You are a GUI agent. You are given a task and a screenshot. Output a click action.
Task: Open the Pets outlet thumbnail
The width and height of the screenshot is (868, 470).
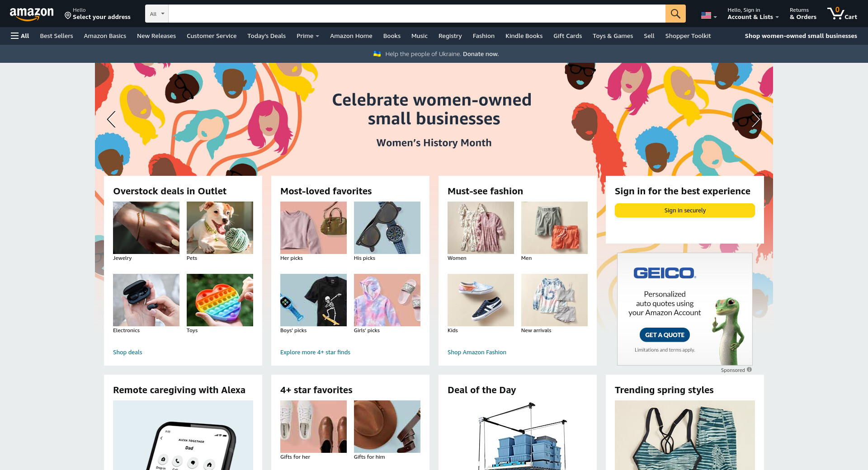click(x=220, y=228)
